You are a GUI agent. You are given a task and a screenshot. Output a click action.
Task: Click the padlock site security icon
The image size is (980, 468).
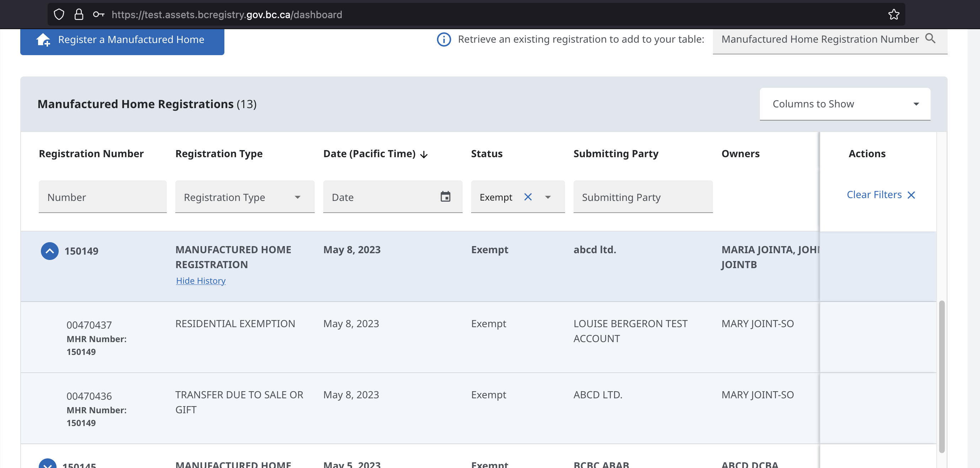tap(79, 15)
